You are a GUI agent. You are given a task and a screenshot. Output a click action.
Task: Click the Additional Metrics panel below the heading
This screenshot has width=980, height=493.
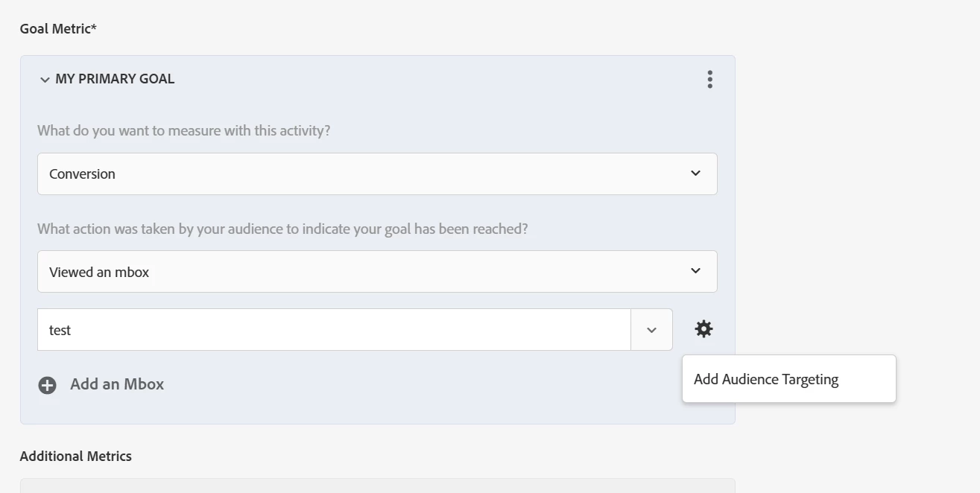click(x=377, y=486)
